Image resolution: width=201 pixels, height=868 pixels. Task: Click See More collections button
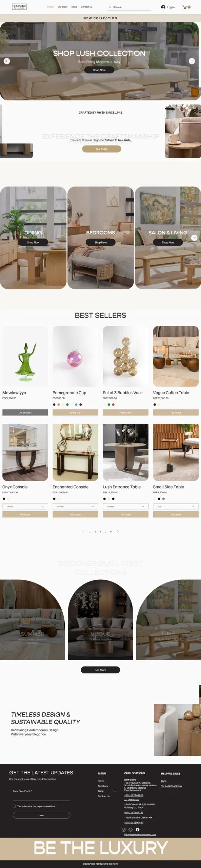(x=100, y=670)
